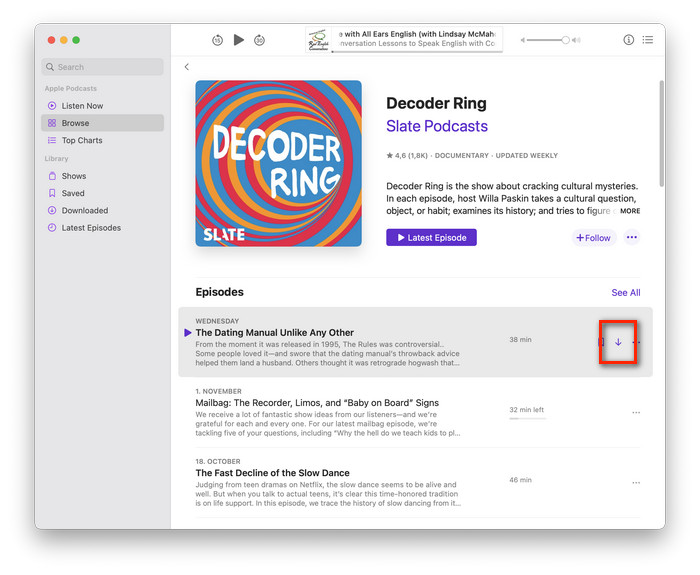The height and width of the screenshot is (575, 700).
Task: Click the 32 min left label
Action: [526, 410]
